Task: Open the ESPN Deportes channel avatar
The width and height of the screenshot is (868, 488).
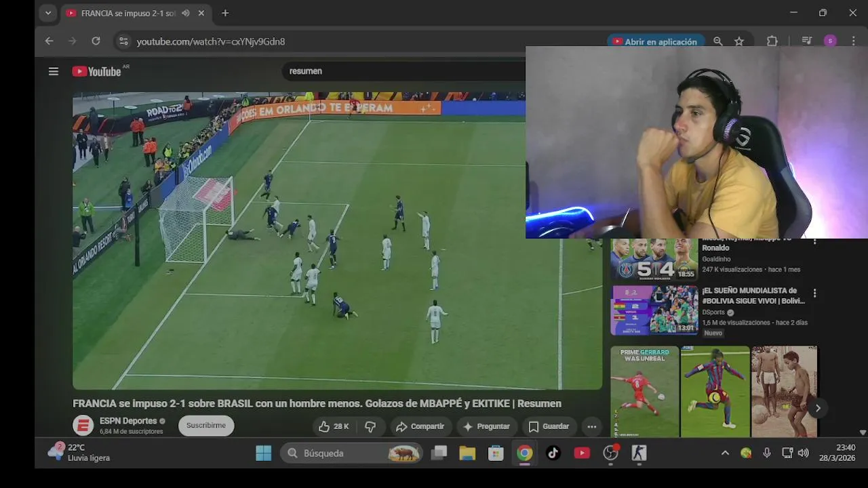Action: [83, 426]
